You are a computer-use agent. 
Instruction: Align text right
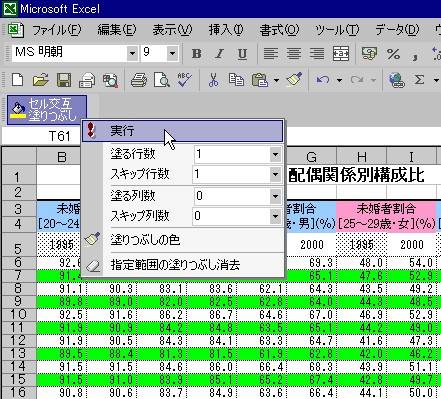coord(317,54)
